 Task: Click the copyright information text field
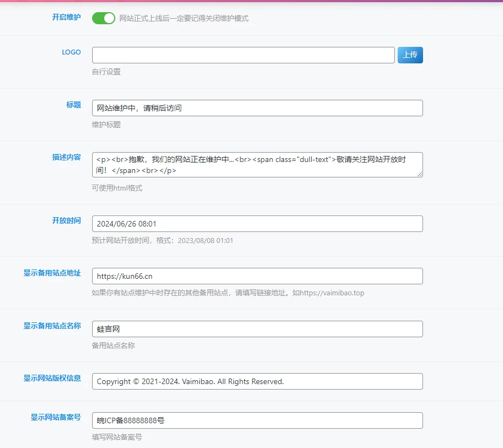(x=258, y=381)
